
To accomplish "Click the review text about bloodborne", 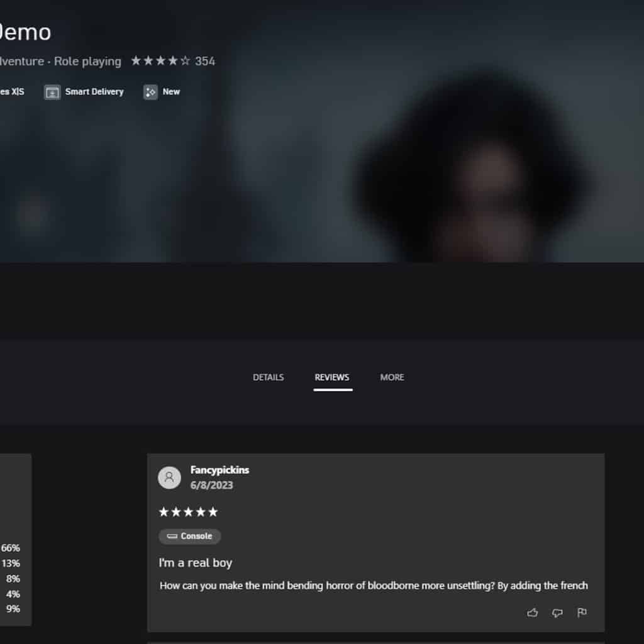I will pos(374,586).
